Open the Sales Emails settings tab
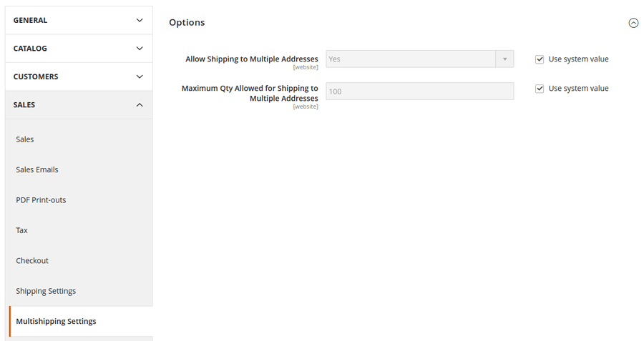Image resolution: width=644 pixels, height=341 pixels. point(37,169)
